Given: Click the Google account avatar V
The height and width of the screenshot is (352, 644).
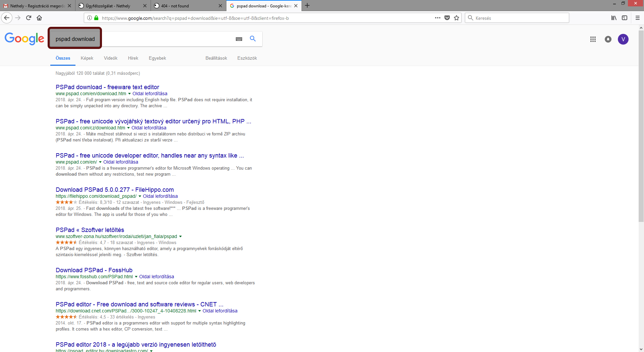Looking at the screenshot, I should [623, 39].
